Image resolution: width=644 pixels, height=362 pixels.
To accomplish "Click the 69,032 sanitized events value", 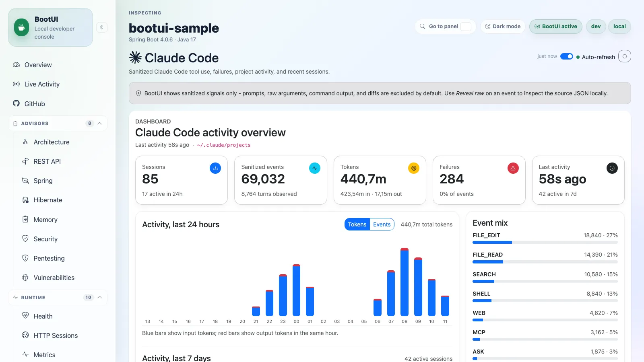I will click(263, 179).
